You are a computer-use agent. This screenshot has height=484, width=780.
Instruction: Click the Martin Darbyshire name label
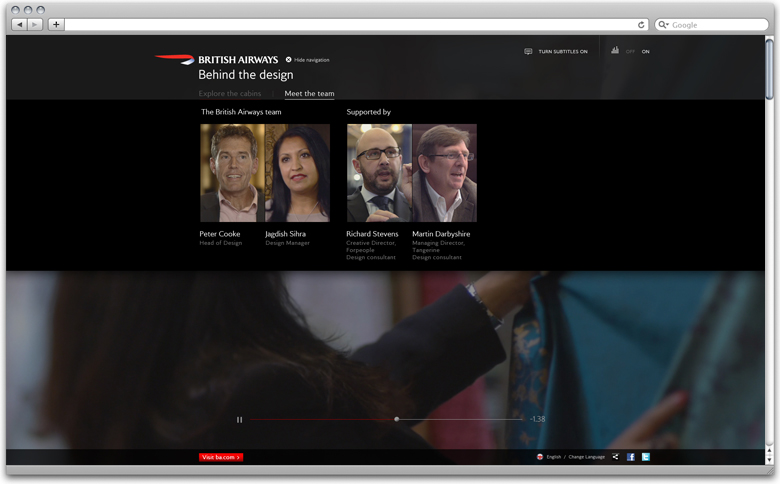point(441,234)
